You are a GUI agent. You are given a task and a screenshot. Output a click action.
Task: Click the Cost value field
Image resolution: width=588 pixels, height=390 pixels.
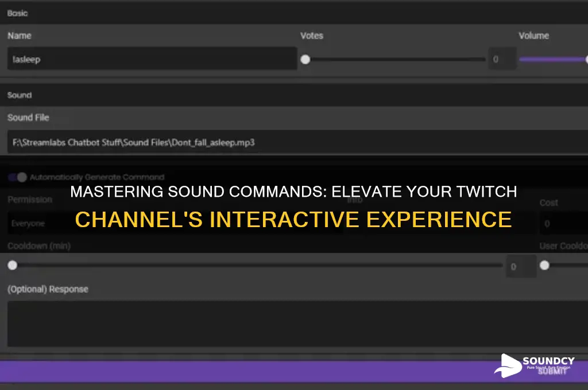click(564, 224)
